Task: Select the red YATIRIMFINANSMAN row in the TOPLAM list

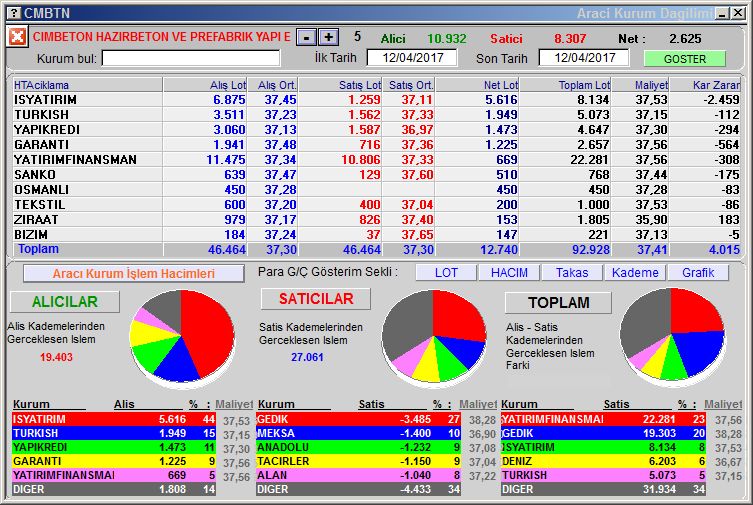Action: 603,419
